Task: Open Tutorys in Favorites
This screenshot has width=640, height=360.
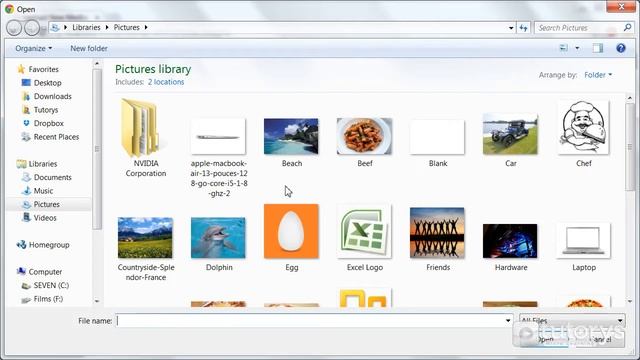Action: pos(40,109)
